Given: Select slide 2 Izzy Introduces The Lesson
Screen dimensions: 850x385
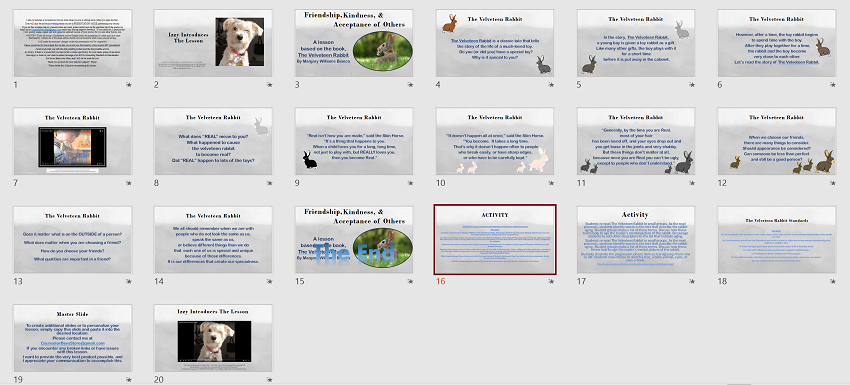Looking at the screenshot, I should pos(214,43).
